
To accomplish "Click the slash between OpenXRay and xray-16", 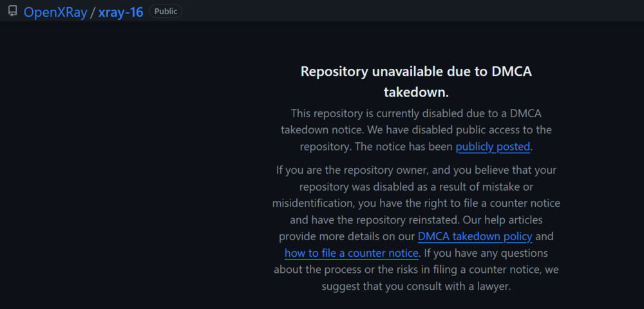I will [x=93, y=12].
